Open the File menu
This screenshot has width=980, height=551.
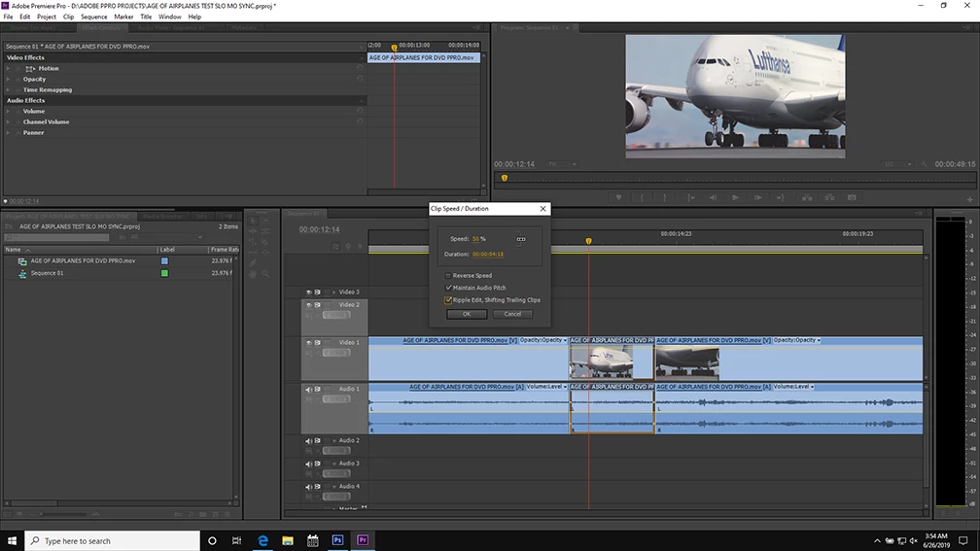(8, 17)
